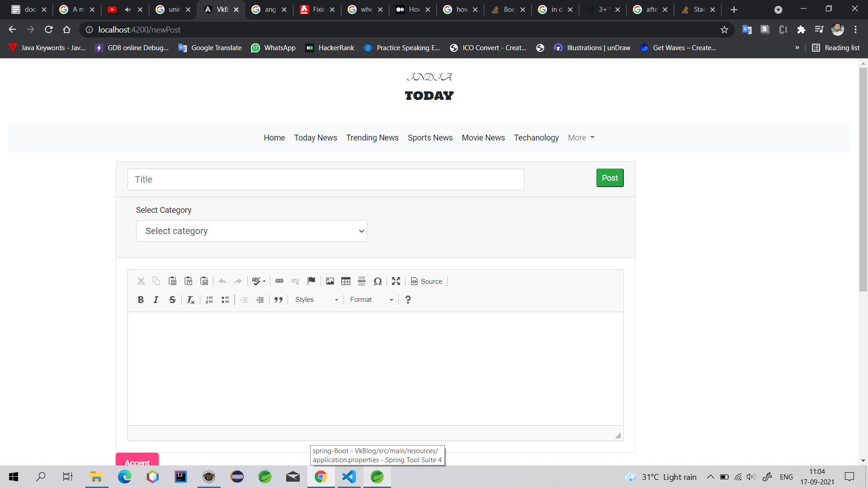Maximize the editor to fullscreen

[x=396, y=281]
